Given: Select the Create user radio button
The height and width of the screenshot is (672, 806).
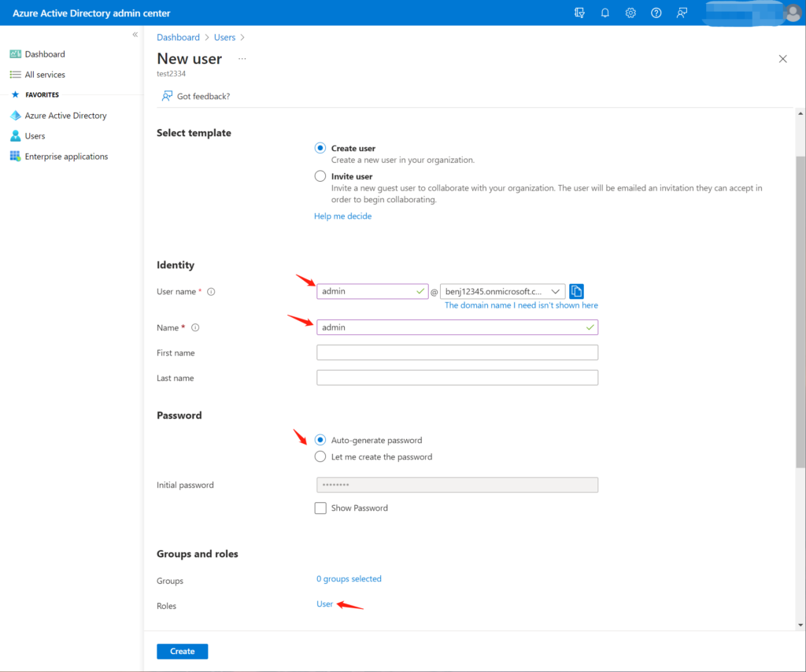Looking at the screenshot, I should 320,148.
